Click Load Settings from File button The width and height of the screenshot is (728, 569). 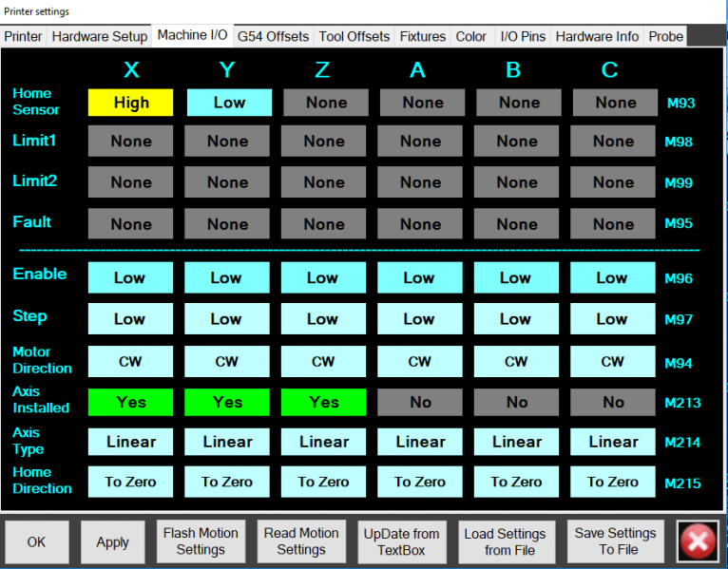[x=505, y=541]
